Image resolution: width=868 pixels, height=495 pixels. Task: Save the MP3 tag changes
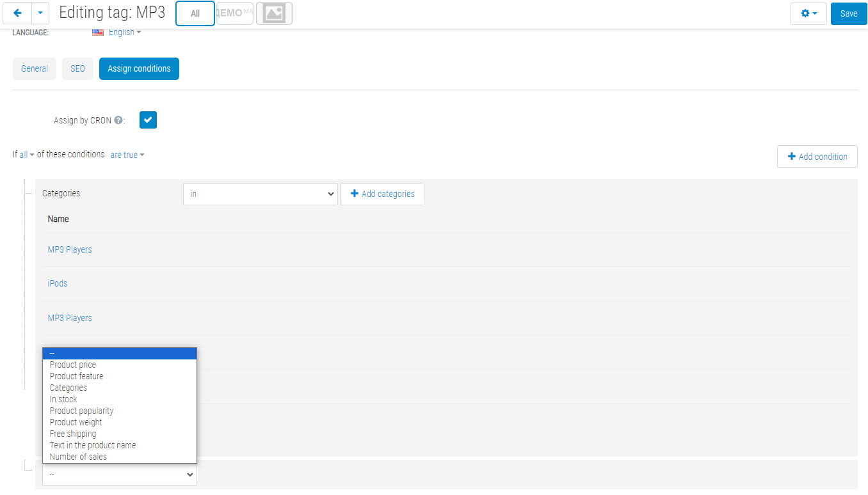click(849, 13)
